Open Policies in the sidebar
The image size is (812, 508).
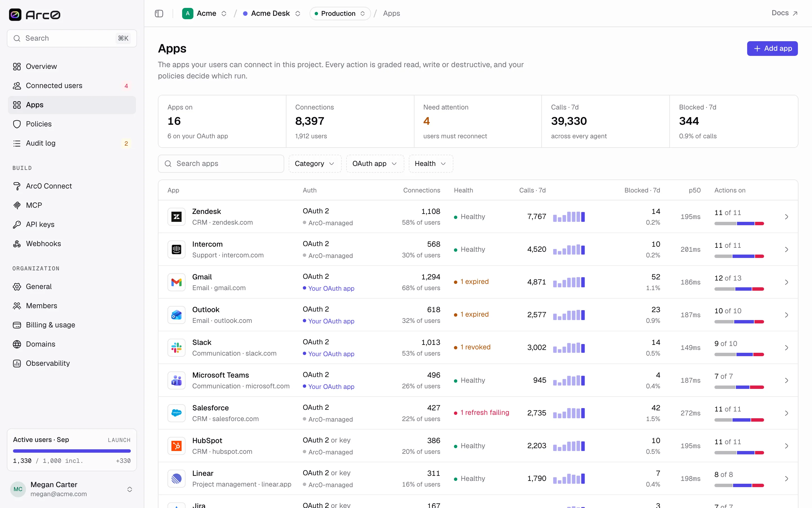pyautogui.click(x=72, y=124)
